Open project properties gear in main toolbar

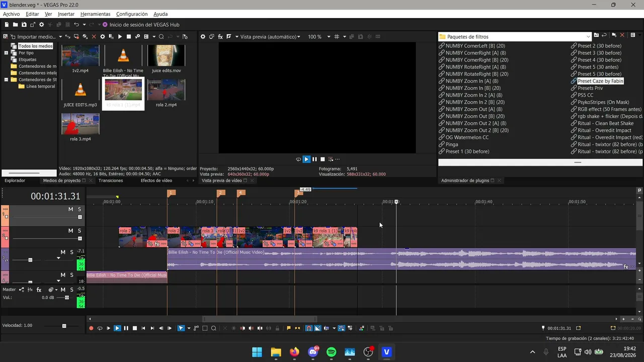tap(42, 25)
